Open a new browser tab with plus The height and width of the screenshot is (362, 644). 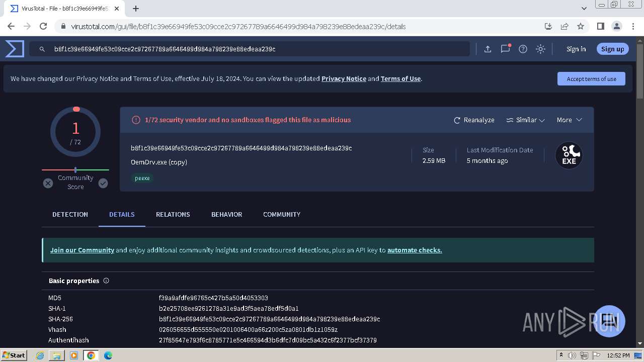[136, 9]
